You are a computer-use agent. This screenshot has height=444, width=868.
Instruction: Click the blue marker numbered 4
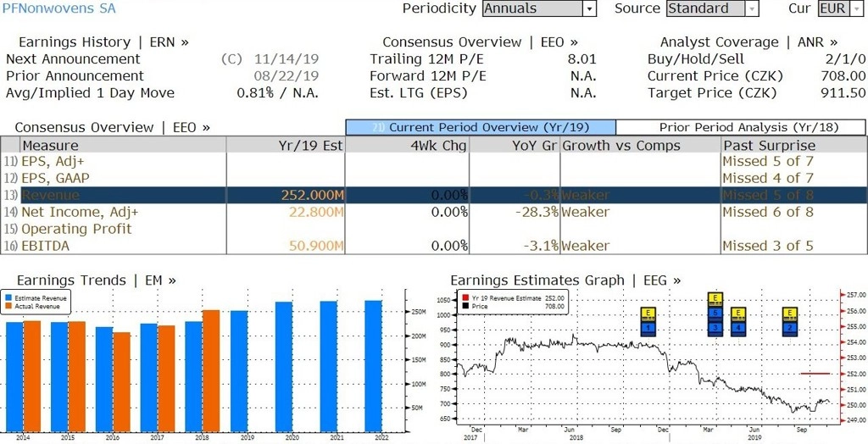pos(737,328)
